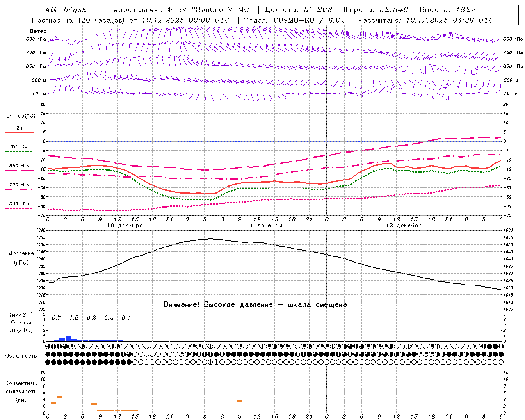The image size is (525, 420).
Task: Click the Td 2м legend entry
Action: point(19,146)
